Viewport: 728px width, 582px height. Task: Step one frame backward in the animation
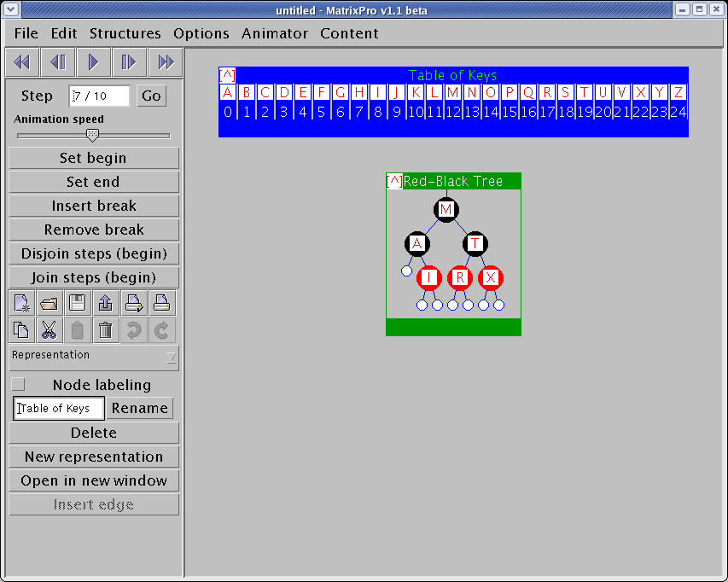coord(58,61)
